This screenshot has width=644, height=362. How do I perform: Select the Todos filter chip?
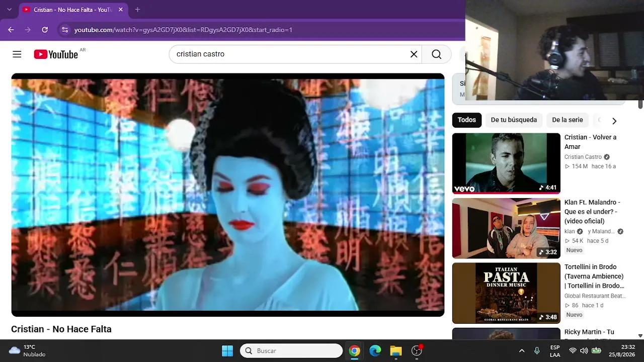[467, 120]
